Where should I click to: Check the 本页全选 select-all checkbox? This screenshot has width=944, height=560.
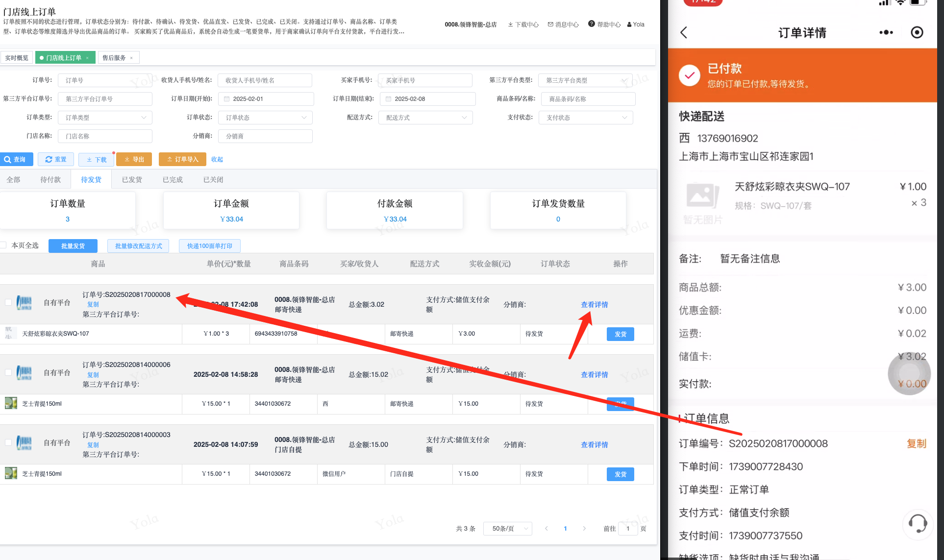click(4, 245)
